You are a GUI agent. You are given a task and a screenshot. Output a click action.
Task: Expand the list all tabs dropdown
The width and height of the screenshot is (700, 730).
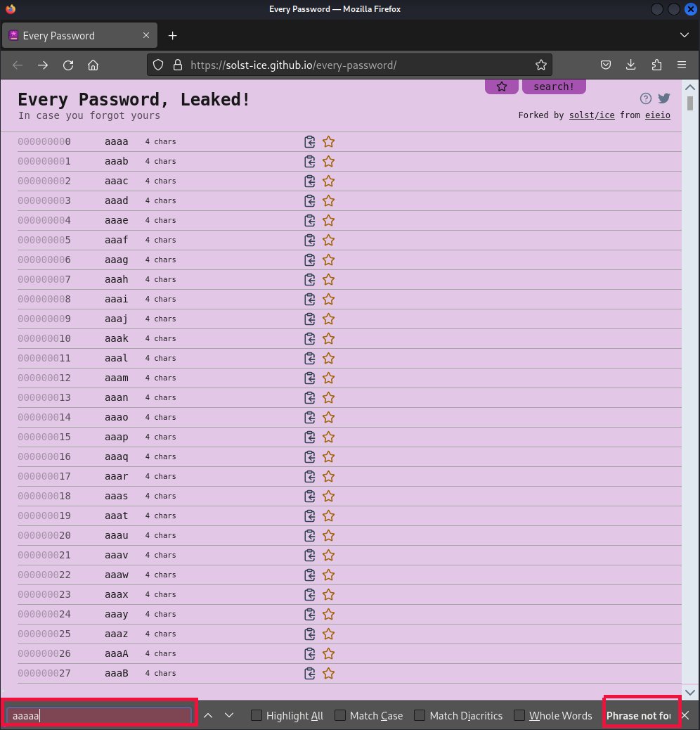[684, 35]
